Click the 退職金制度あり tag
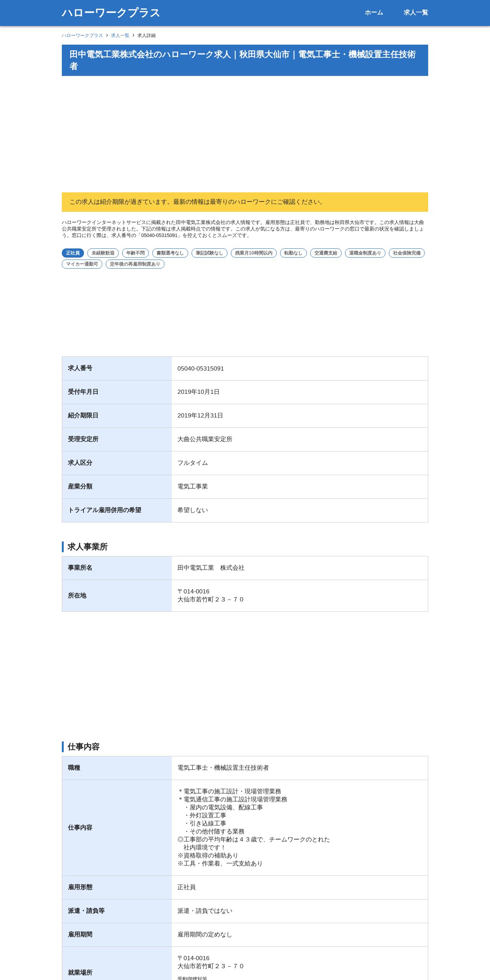This screenshot has width=490, height=980. tap(365, 253)
